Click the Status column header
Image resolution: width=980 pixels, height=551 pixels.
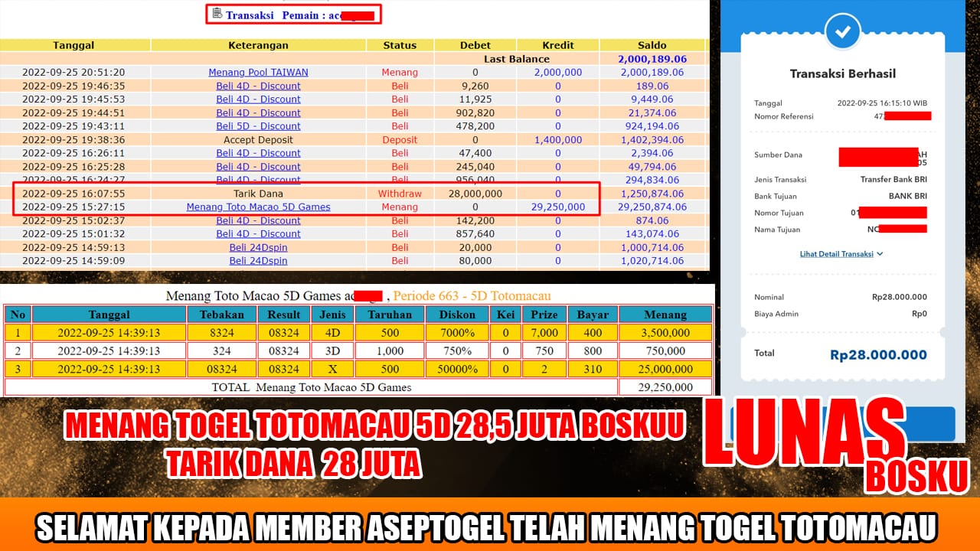coord(400,45)
